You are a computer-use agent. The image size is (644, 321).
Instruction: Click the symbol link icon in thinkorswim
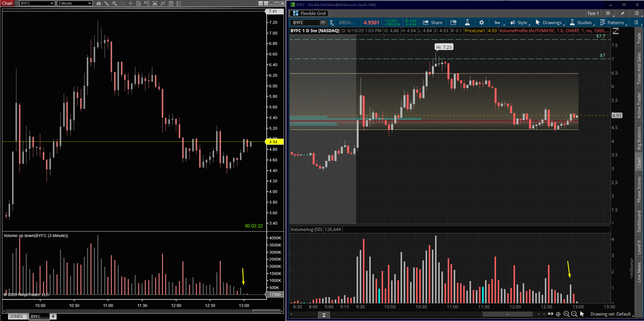[331, 22]
